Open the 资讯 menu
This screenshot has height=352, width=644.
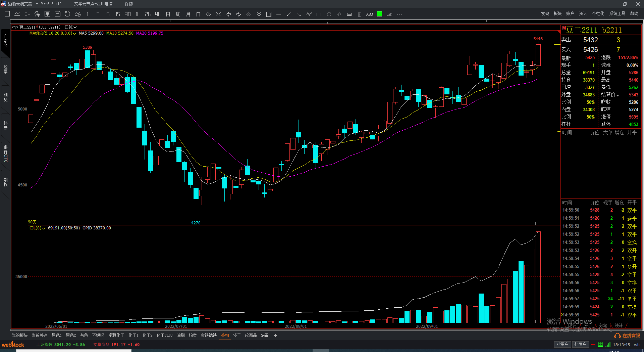tap(583, 13)
